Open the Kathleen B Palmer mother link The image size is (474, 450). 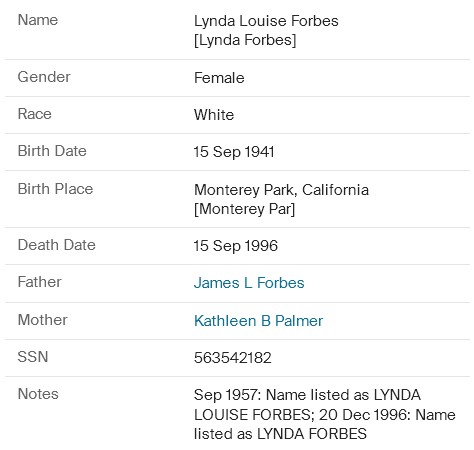point(258,321)
